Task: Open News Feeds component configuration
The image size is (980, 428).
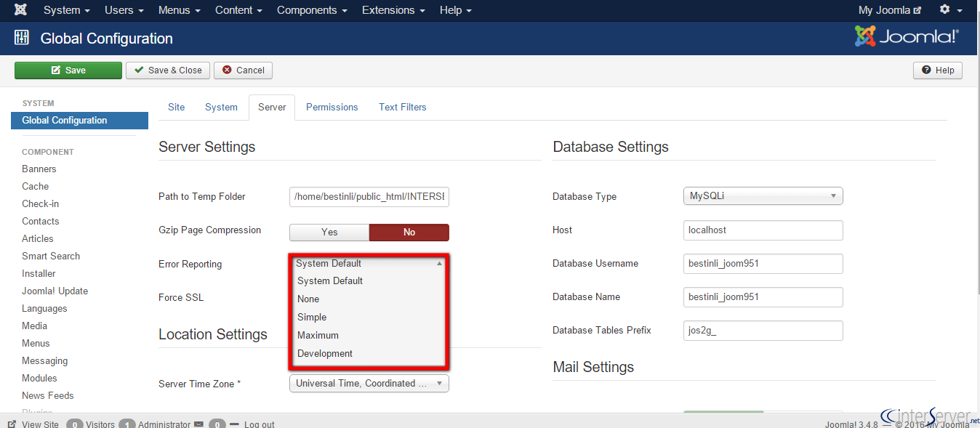Action: pos(48,395)
